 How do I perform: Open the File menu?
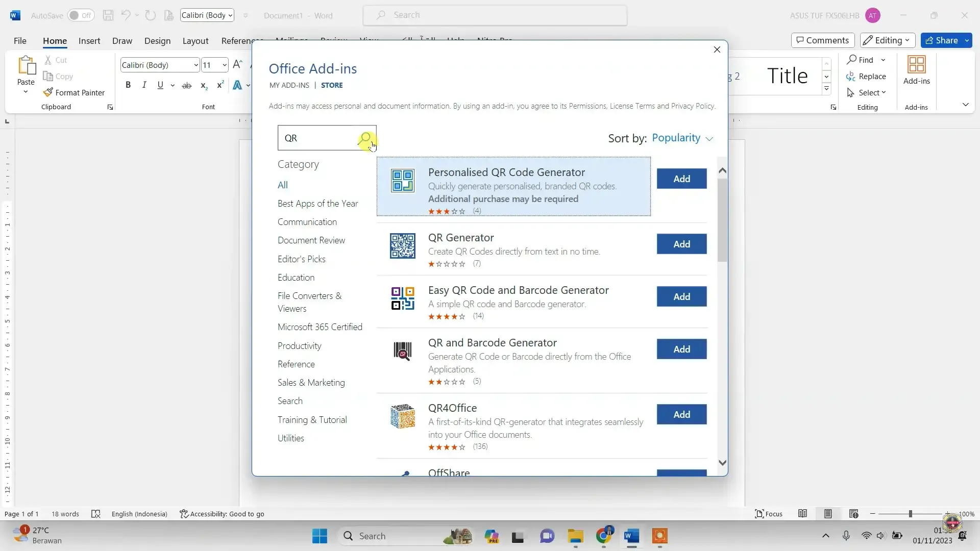click(20, 41)
